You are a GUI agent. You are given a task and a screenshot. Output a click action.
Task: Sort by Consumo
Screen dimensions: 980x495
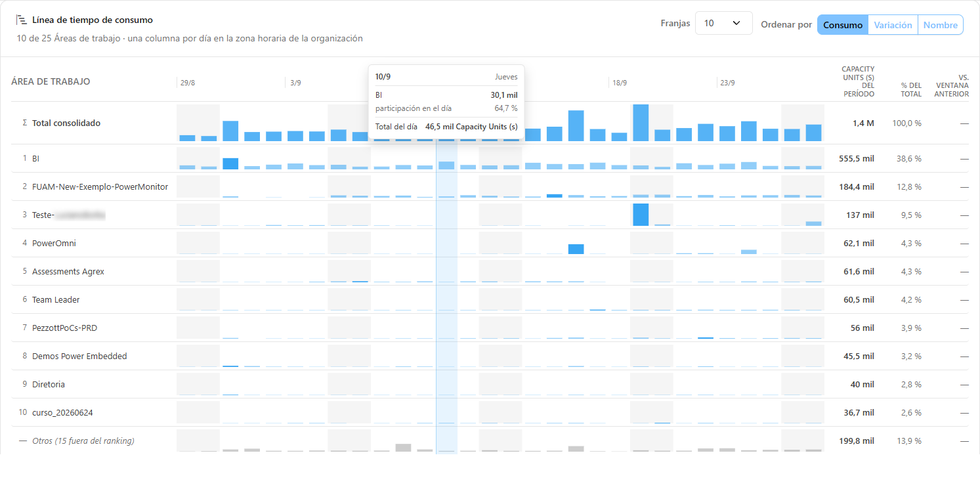point(843,25)
